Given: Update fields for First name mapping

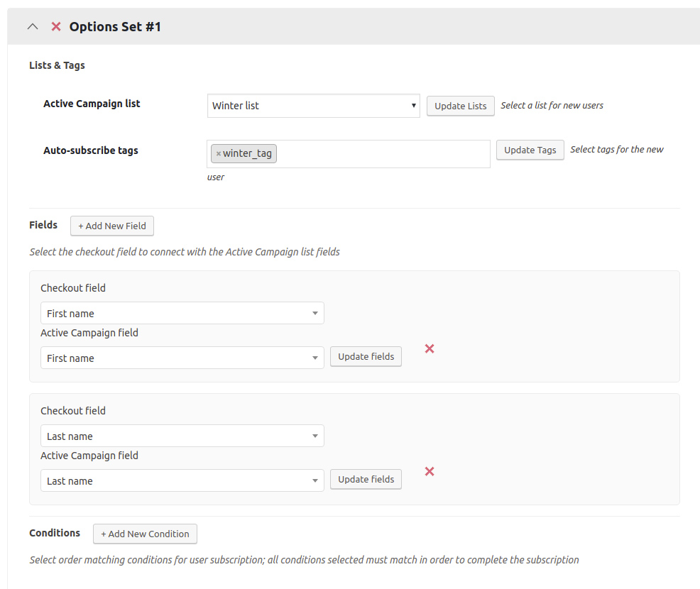Looking at the screenshot, I should (x=366, y=356).
